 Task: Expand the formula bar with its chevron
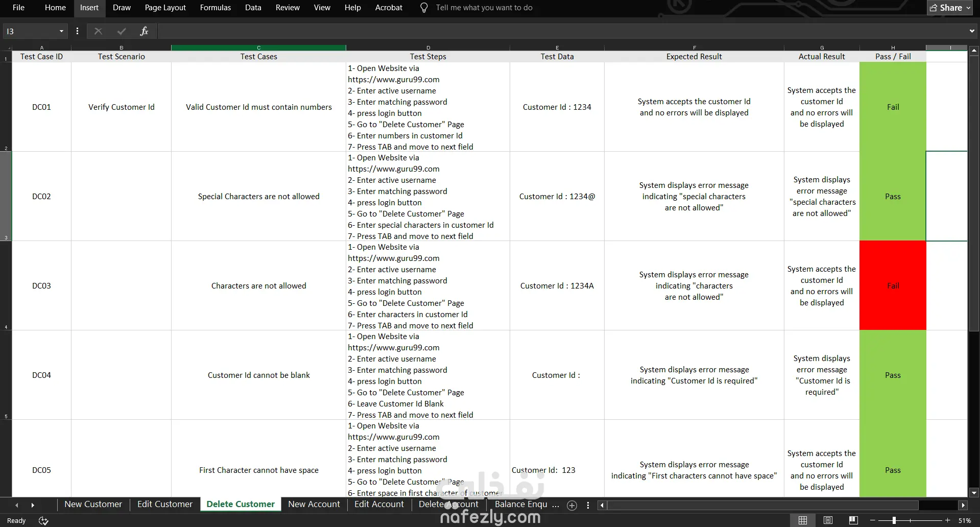(x=972, y=31)
